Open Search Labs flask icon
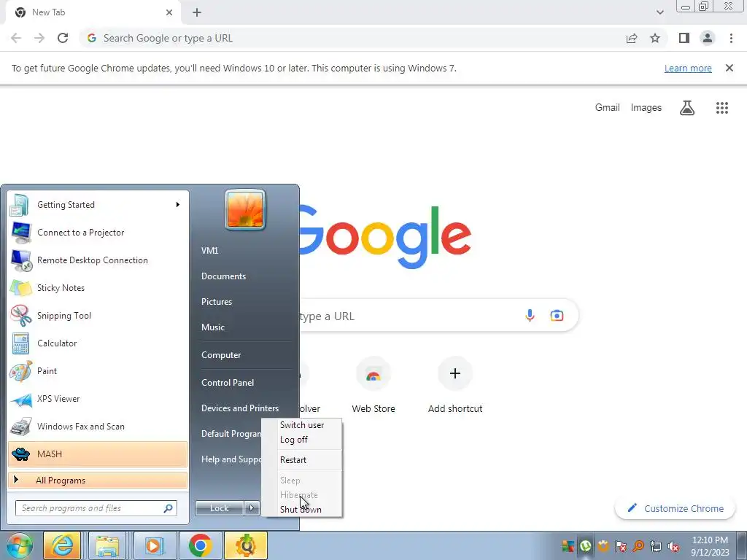The width and height of the screenshot is (747, 560). tap(686, 108)
